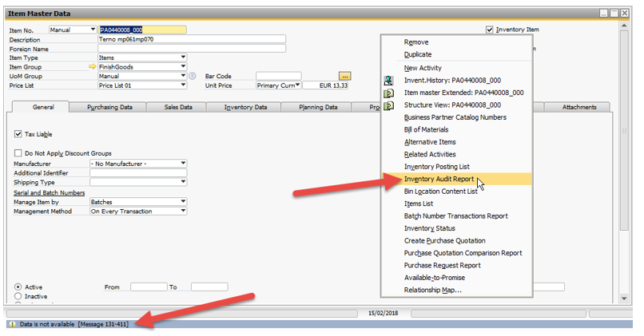644x336 pixels.
Task: Open the Primary Currency dropdown
Action: 298,85
